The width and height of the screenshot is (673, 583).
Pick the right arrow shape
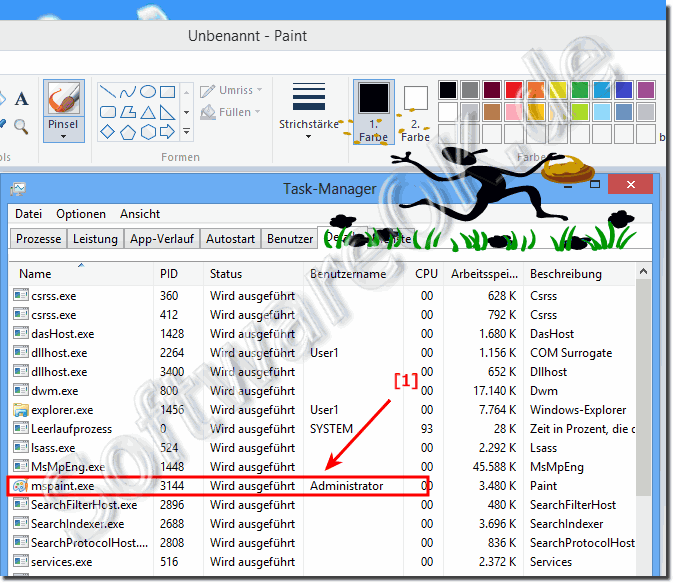point(167,131)
